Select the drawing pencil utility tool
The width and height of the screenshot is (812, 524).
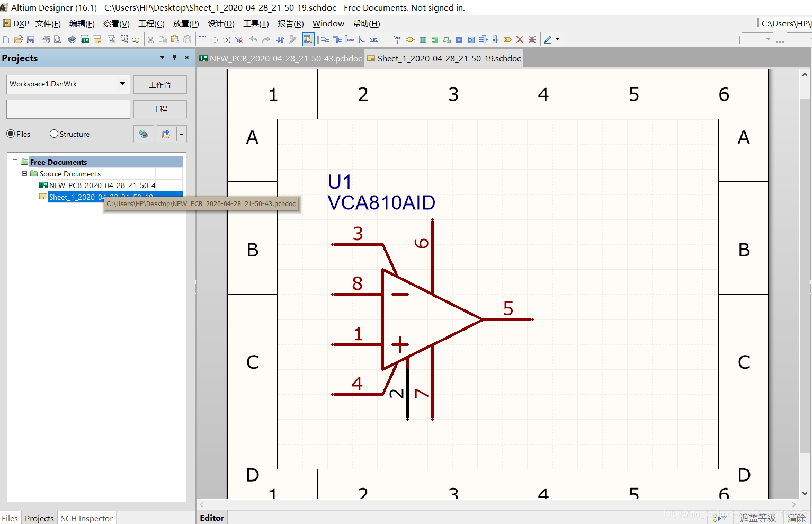pos(548,40)
